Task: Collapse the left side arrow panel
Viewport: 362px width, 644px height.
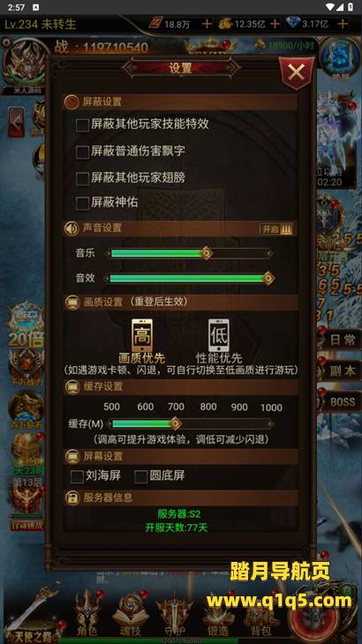Action: tap(17, 122)
